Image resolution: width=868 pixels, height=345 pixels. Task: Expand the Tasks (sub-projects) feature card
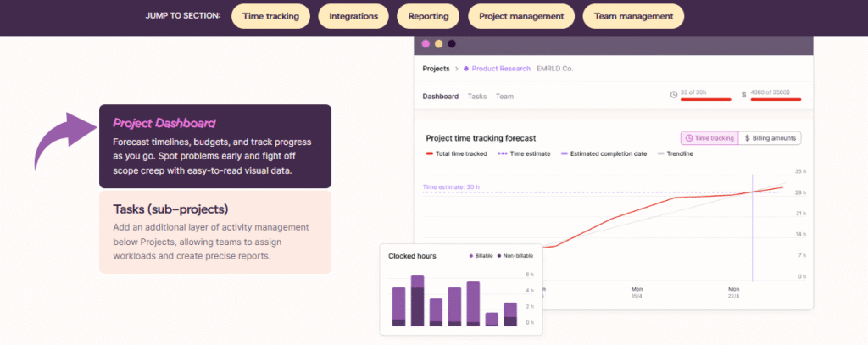pyautogui.click(x=214, y=231)
